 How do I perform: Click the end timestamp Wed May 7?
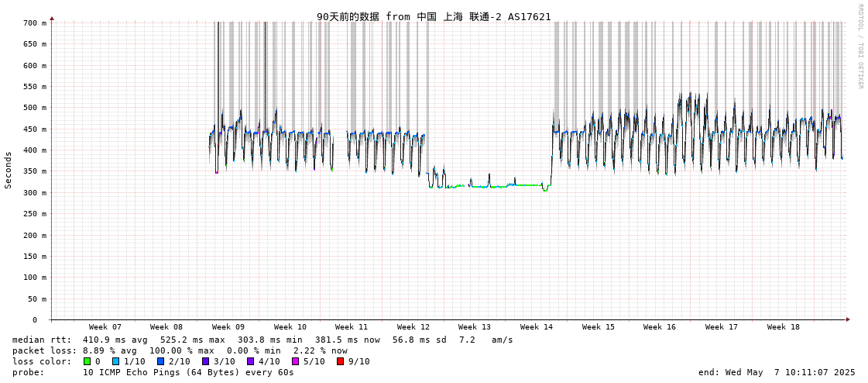(777, 372)
